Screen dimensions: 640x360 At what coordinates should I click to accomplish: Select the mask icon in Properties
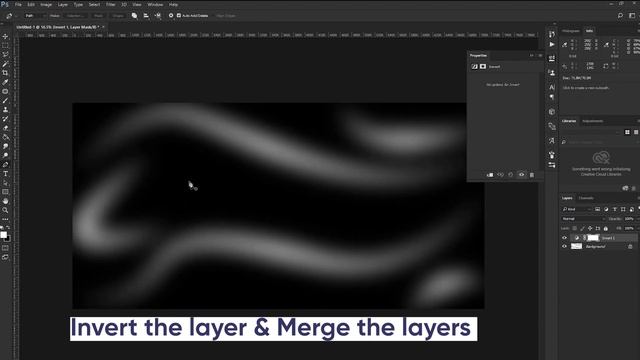point(483,67)
